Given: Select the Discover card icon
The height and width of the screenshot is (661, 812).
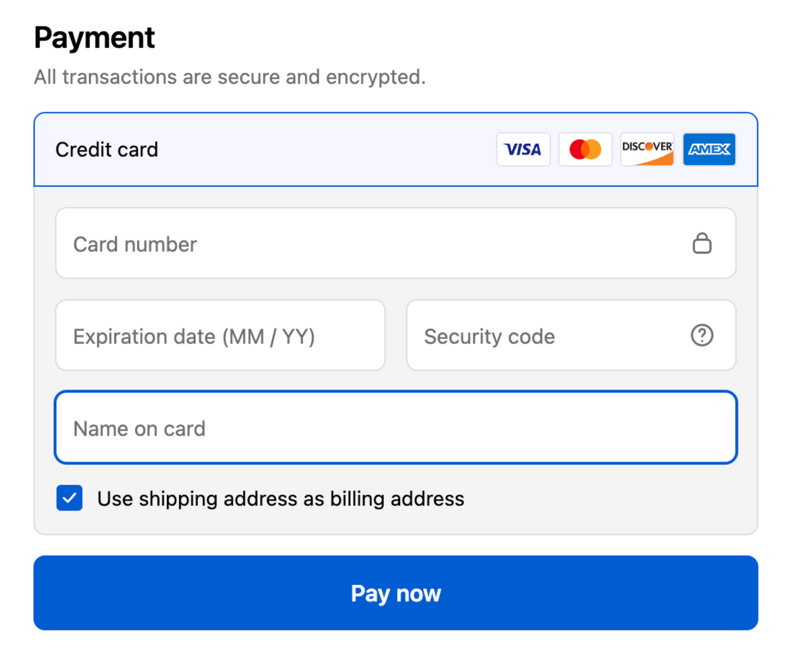Looking at the screenshot, I should coord(647,149).
